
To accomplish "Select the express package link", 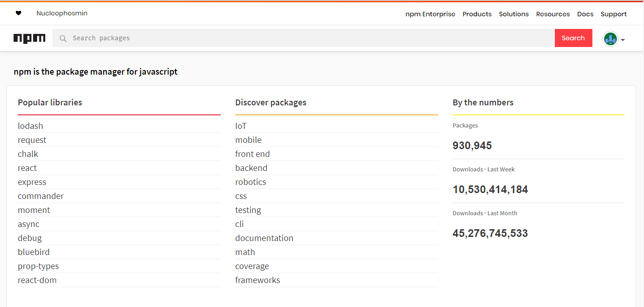I will 32,182.
